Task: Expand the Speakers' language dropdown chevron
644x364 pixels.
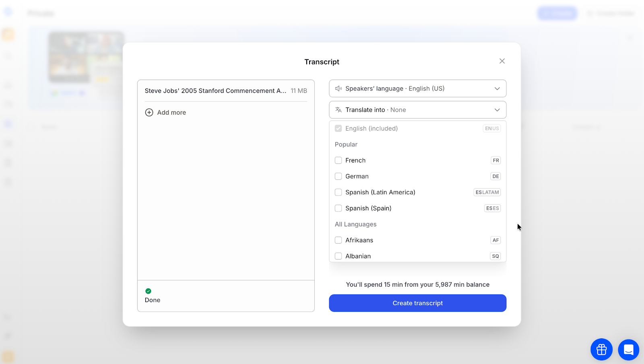Action: [x=497, y=88]
